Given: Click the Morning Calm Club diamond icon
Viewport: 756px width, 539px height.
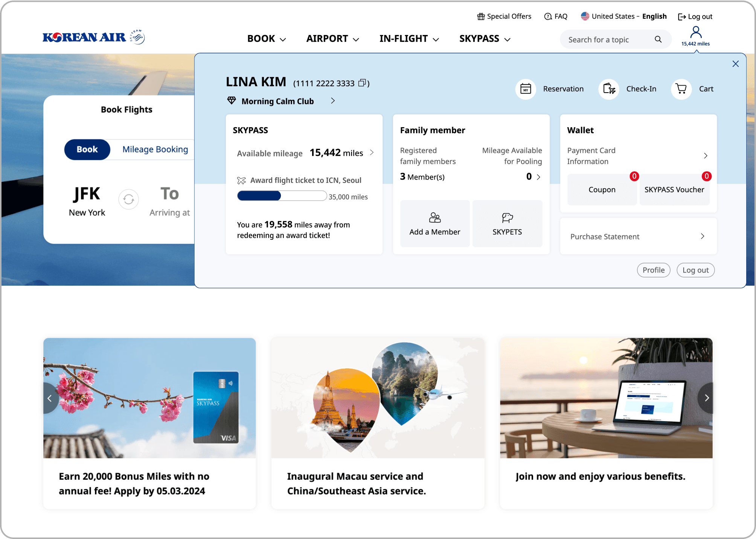Looking at the screenshot, I should [x=232, y=100].
